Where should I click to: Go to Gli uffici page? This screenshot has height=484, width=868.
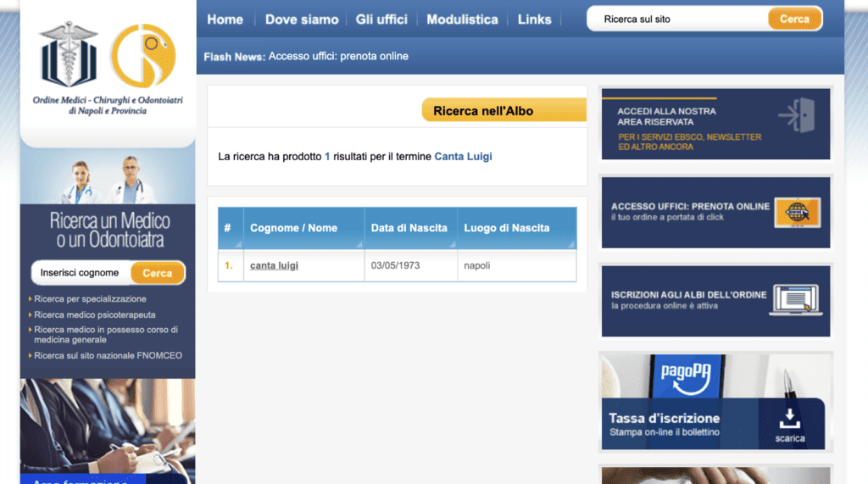tap(381, 19)
